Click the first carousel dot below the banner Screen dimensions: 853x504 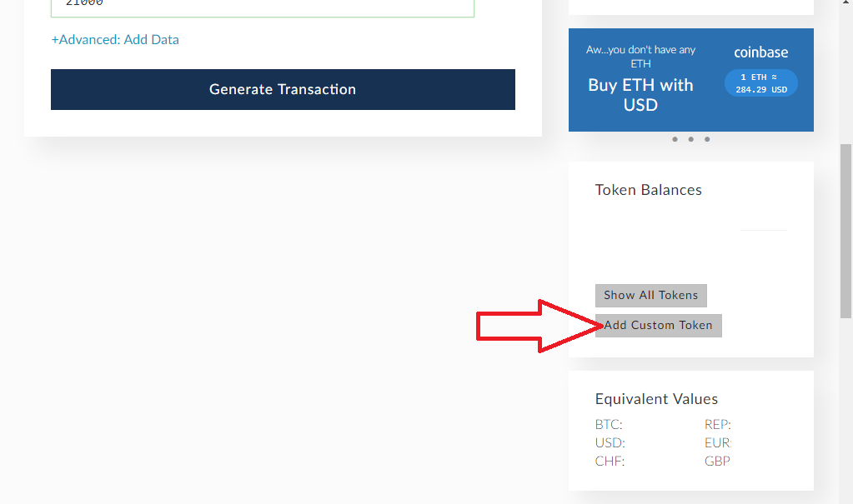pyautogui.click(x=675, y=139)
